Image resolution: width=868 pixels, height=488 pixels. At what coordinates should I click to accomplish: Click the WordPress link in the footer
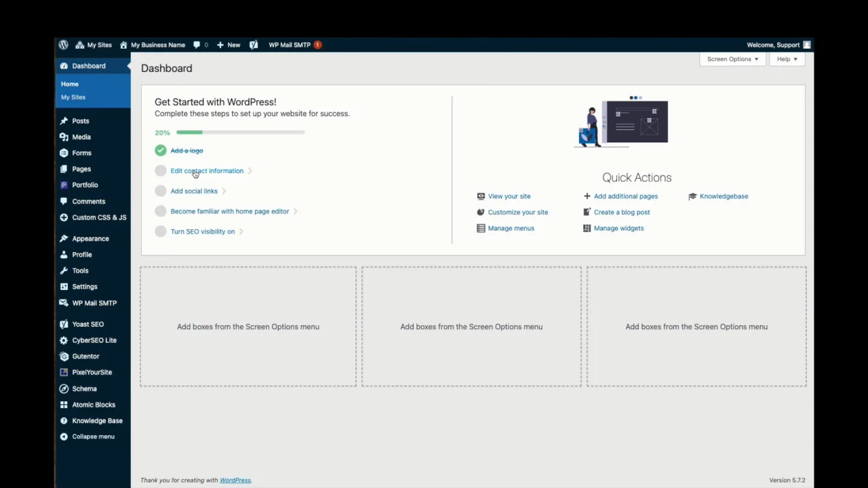point(235,481)
